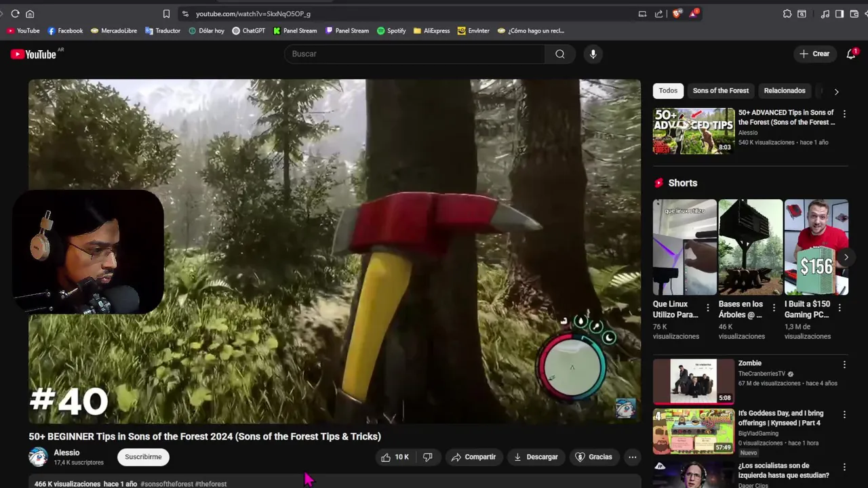Open Envinter bookmark
Viewport: 868px width, 488px height.
pos(473,30)
